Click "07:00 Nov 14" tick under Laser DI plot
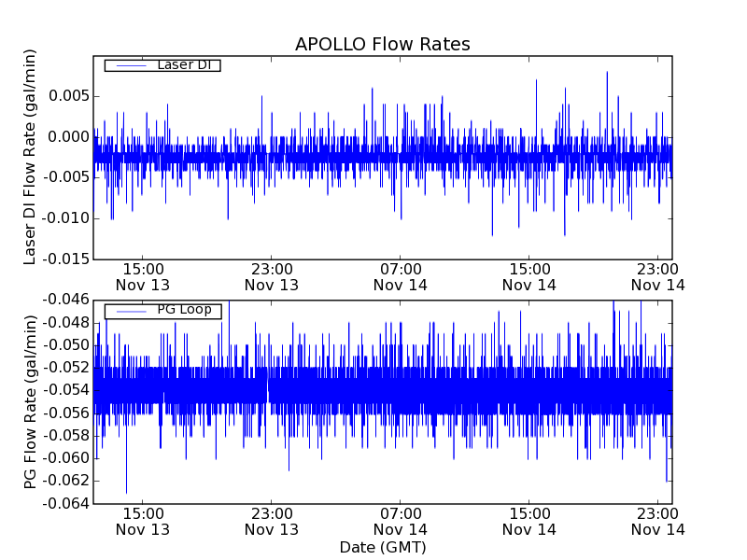 pyautogui.click(x=401, y=276)
